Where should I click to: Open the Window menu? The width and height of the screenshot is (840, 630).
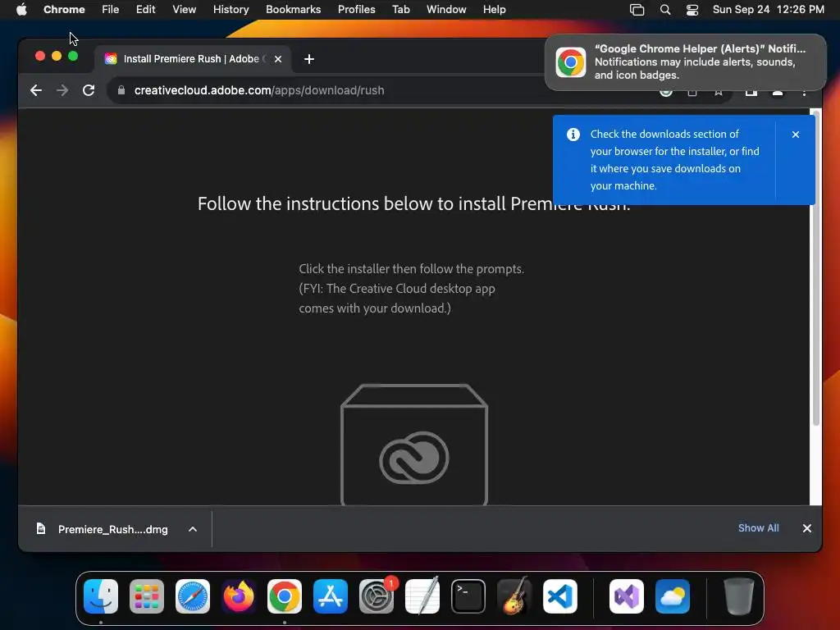point(446,10)
